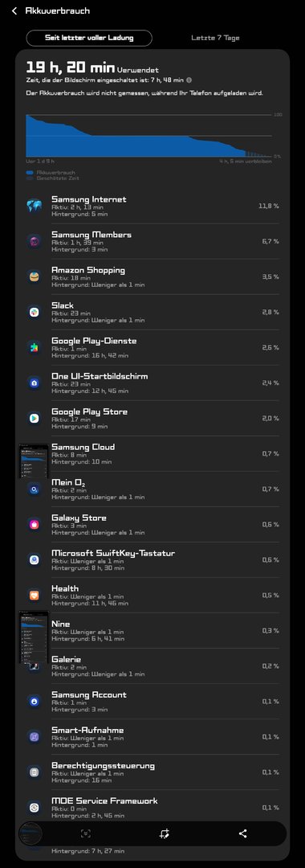Open the Samsung Members battery details
The image size is (305, 868).
pyautogui.click(x=152, y=241)
